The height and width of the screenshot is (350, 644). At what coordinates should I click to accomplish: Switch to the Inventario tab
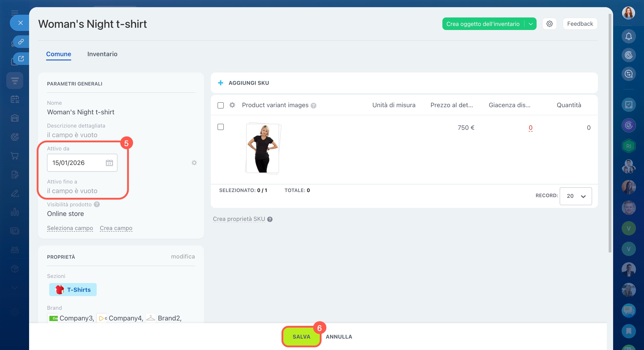(x=102, y=54)
